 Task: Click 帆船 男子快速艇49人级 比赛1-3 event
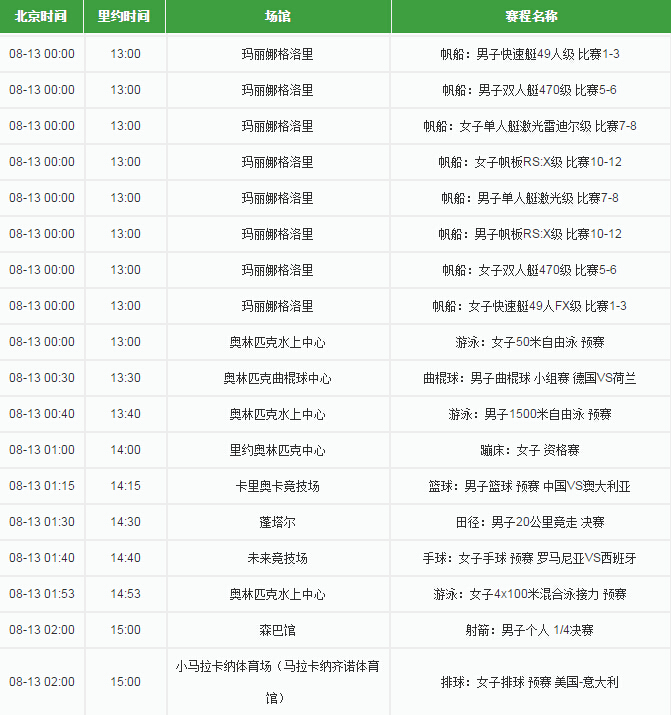[x=530, y=54]
